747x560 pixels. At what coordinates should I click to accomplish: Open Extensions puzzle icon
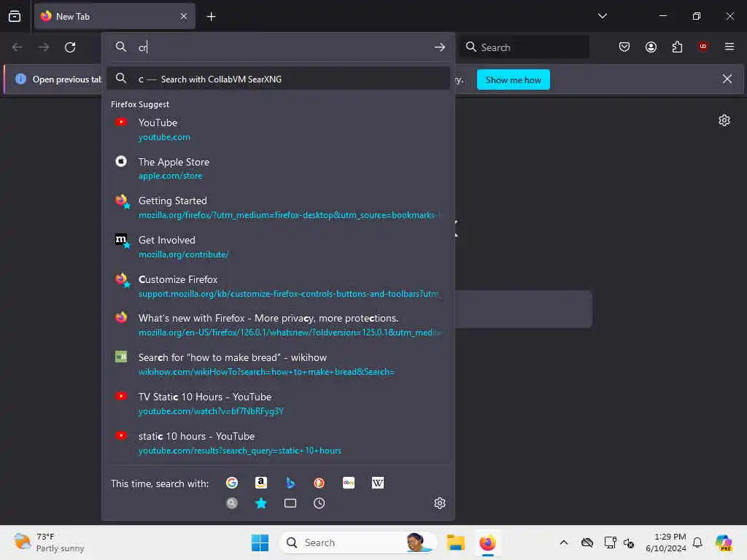pos(677,47)
